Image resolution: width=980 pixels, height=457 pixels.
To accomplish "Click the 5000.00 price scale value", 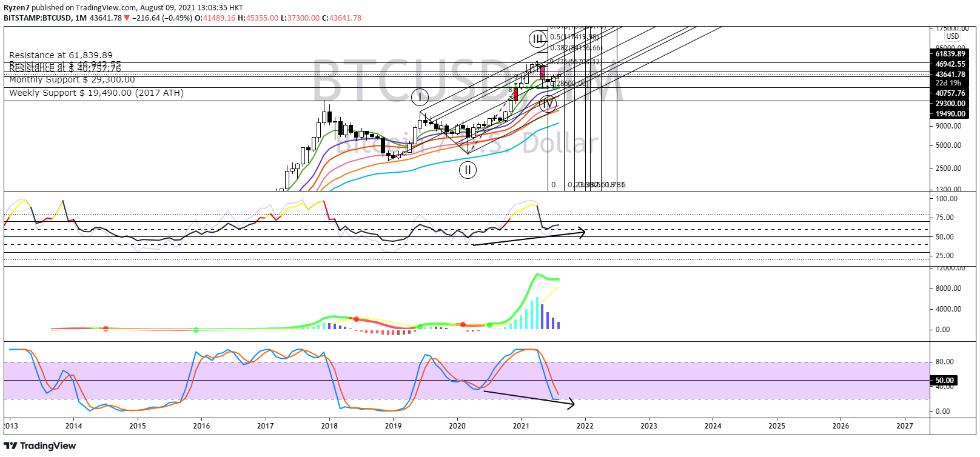I will pyautogui.click(x=948, y=145).
